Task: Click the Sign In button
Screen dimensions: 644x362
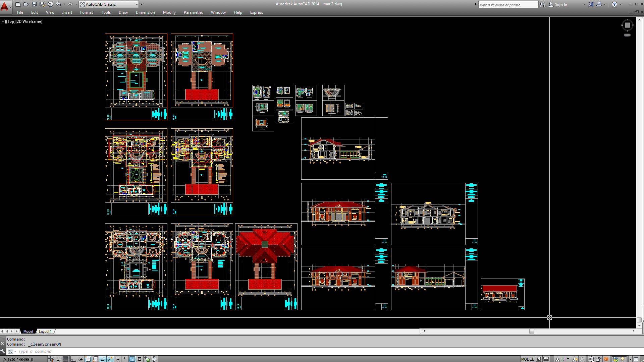Action: pyautogui.click(x=560, y=5)
